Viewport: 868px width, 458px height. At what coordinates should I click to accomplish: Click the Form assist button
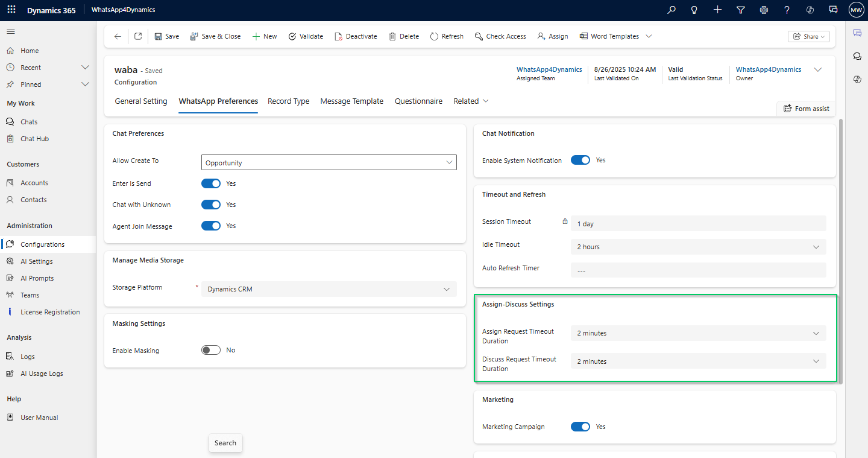pyautogui.click(x=806, y=109)
